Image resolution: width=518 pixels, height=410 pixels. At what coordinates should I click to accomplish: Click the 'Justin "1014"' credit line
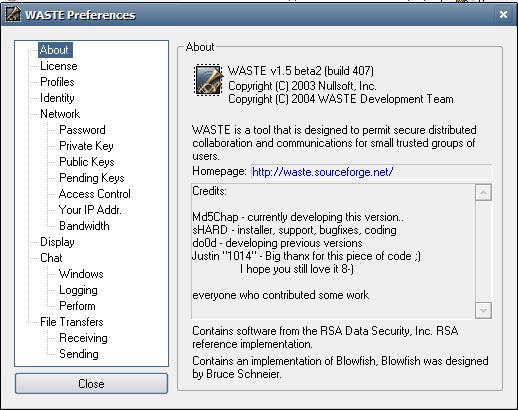coord(306,256)
